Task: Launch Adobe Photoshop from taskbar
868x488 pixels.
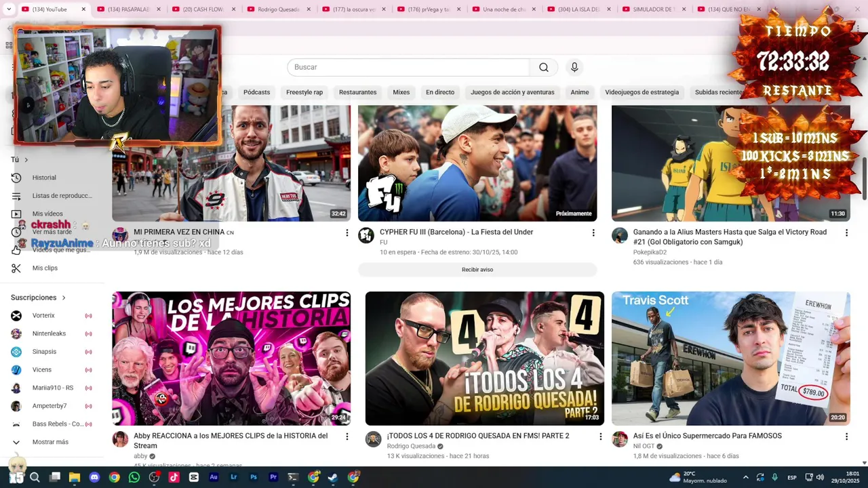Action: pyautogui.click(x=254, y=477)
